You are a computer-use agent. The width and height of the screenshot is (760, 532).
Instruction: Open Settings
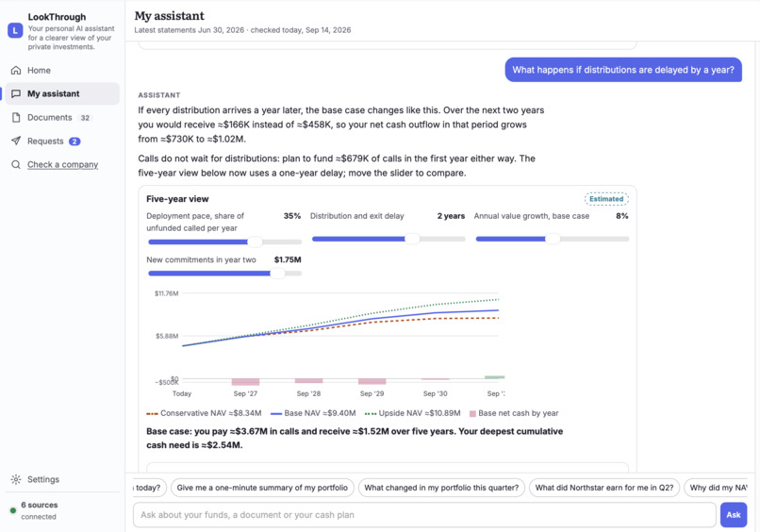click(62, 479)
